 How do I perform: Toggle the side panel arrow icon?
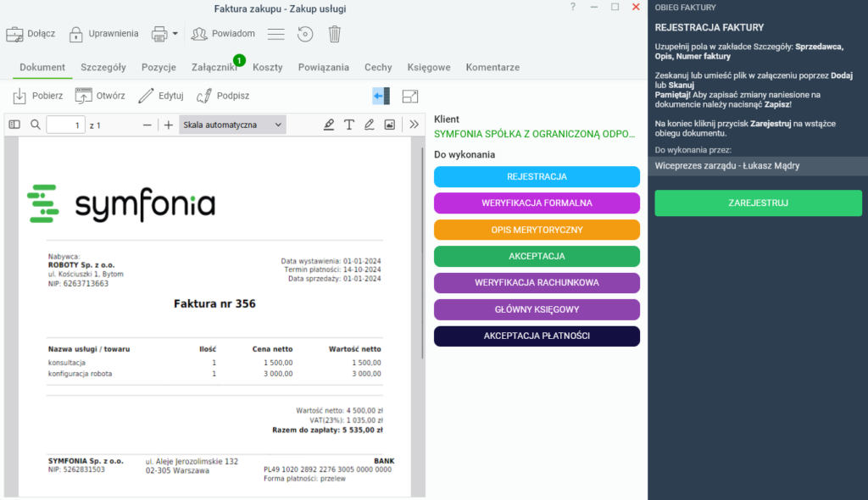tap(381, 97)
